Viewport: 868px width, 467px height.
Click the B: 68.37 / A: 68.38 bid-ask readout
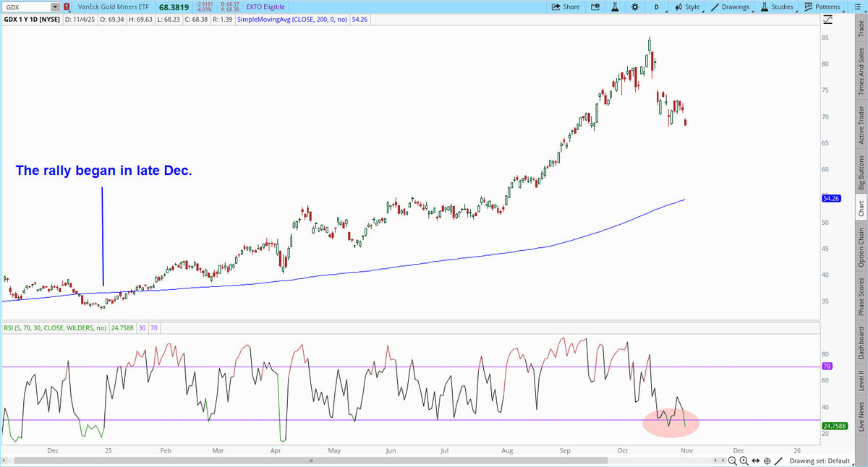pyautogui.click(x=229, y=7)
